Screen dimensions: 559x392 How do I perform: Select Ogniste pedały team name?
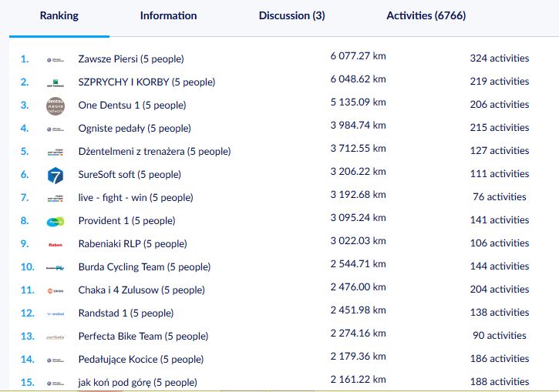coord(134,129)
